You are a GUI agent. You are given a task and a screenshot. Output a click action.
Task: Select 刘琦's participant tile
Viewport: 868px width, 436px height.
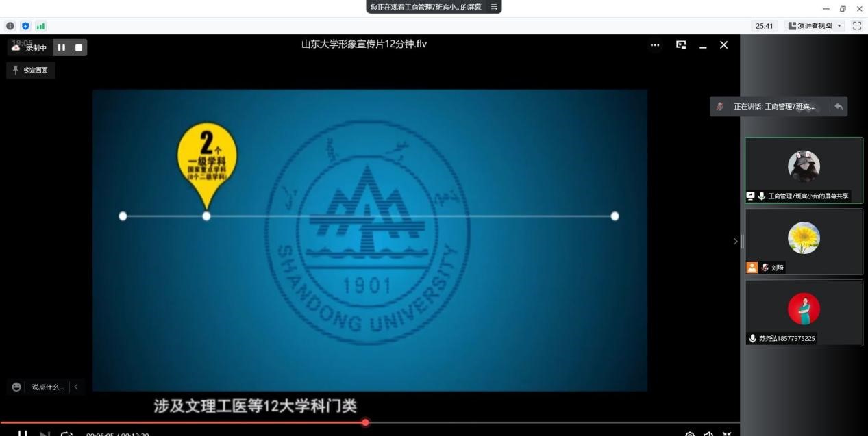tap(804, 242)
